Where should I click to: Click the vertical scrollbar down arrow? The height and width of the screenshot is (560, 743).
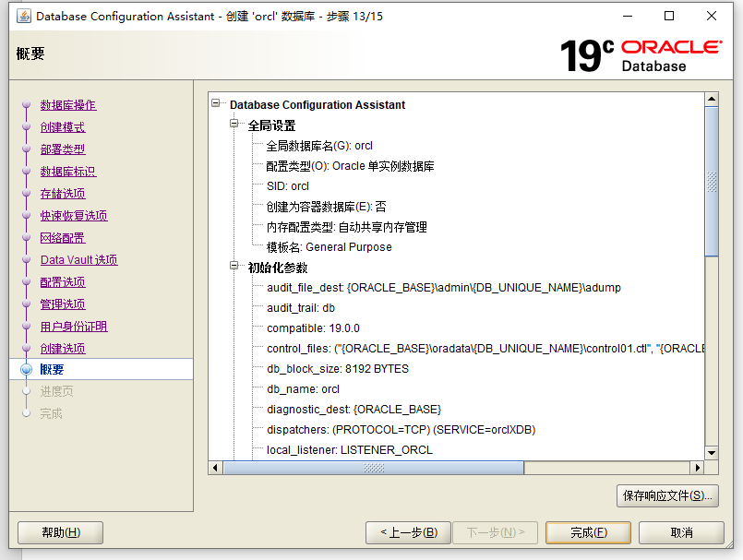(x=712, y=453)
